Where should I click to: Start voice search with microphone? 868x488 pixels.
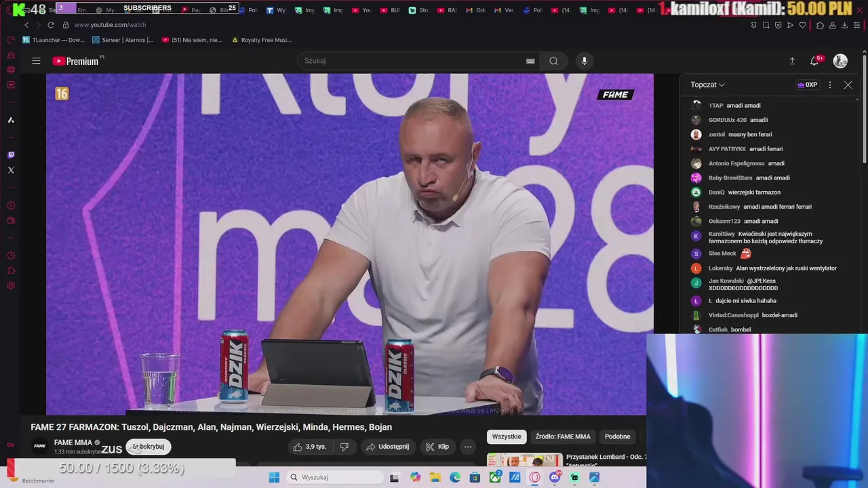[x=585, y=61]
